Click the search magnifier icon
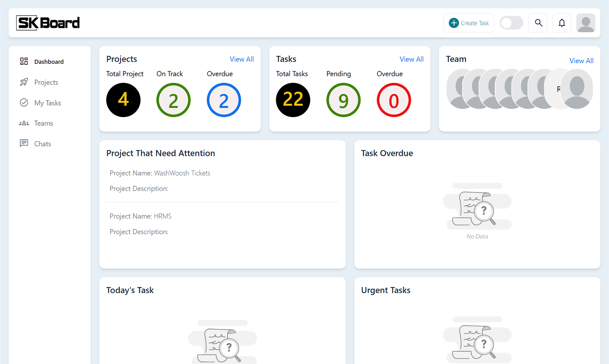 click(538, 23)
